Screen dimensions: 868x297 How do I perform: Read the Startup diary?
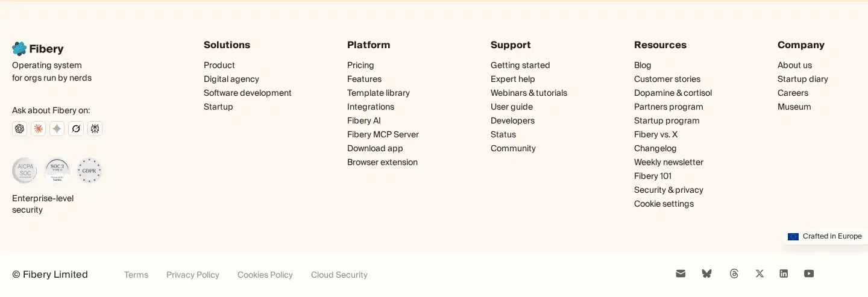click(803, 79)
